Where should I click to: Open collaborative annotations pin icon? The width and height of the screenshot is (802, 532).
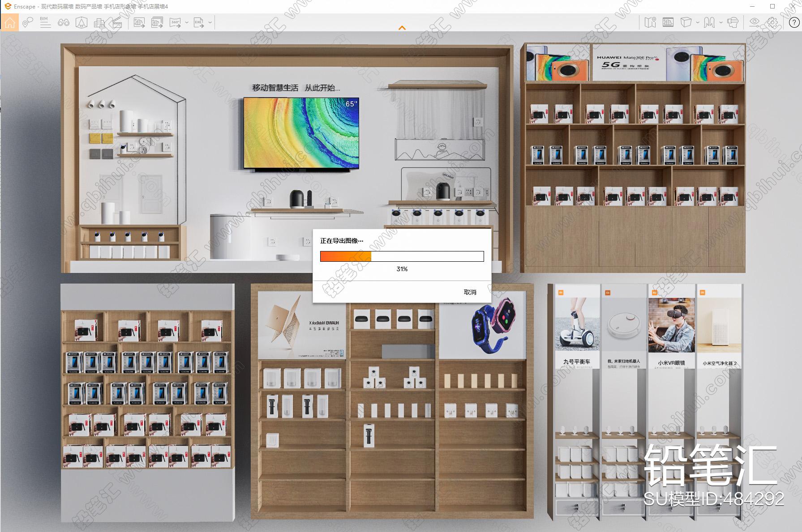(x=28, y=22)
